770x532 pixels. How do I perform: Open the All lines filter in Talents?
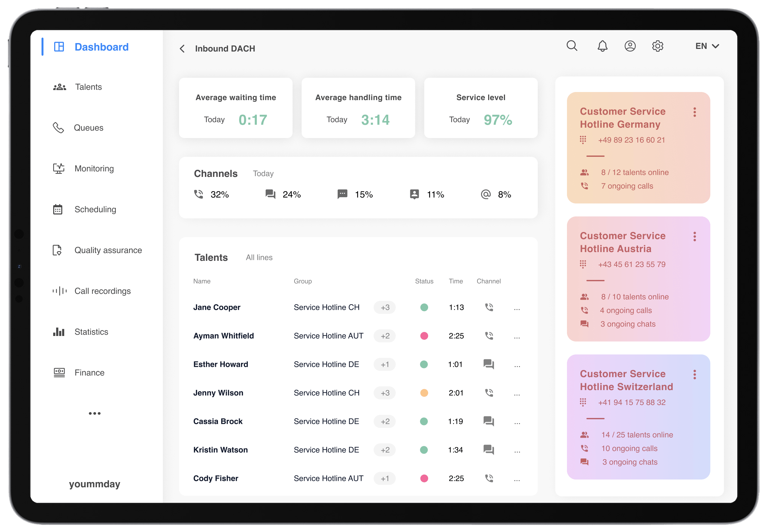tap(259, 257)
